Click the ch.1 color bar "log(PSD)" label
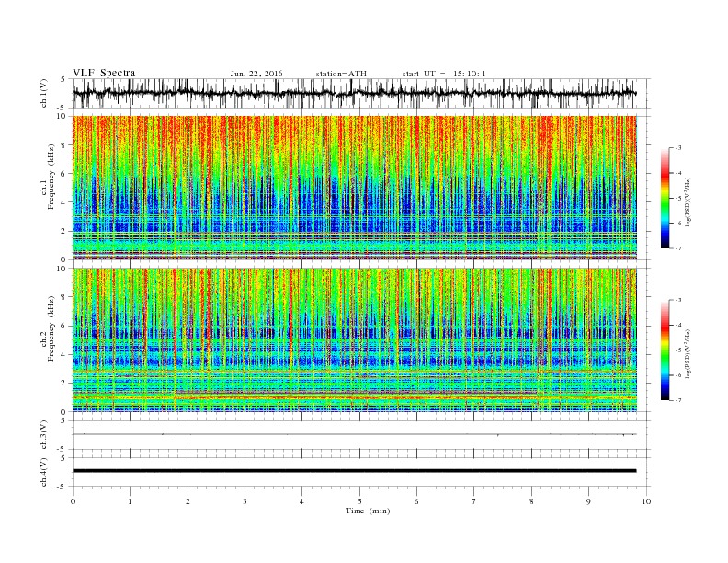The image size is (728, 563). 688,201
